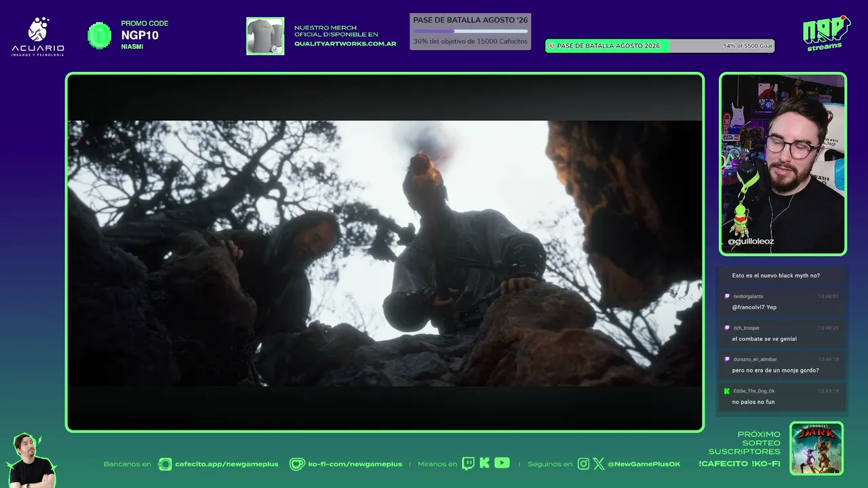Click the YouTube icon in footer

point(502,463)
